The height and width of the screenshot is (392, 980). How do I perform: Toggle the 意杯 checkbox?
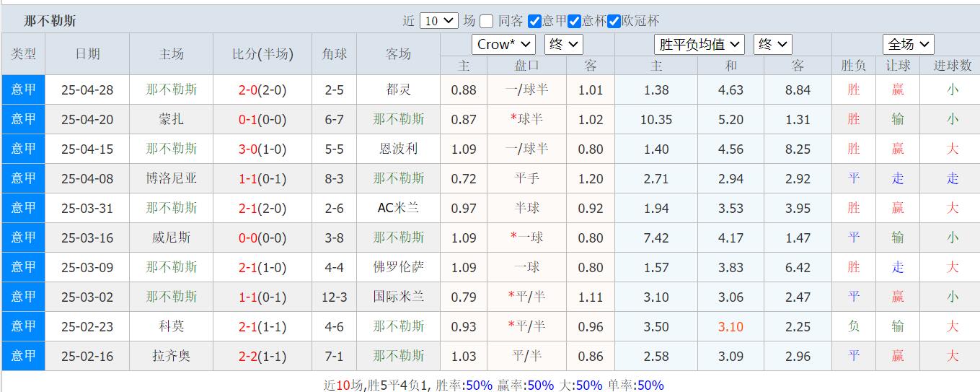(x=574, y=21)
